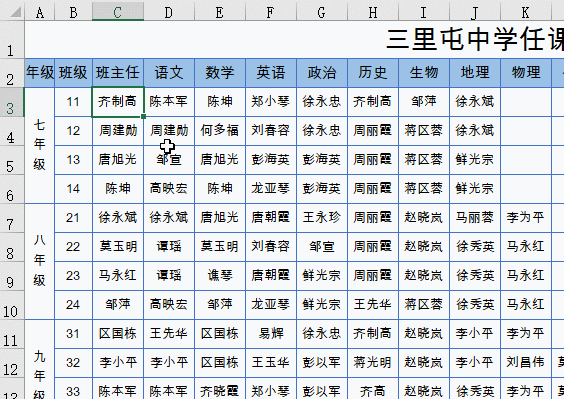Click the 语文 header cell
Screen dimensions: 564x399
click(169, 73)
